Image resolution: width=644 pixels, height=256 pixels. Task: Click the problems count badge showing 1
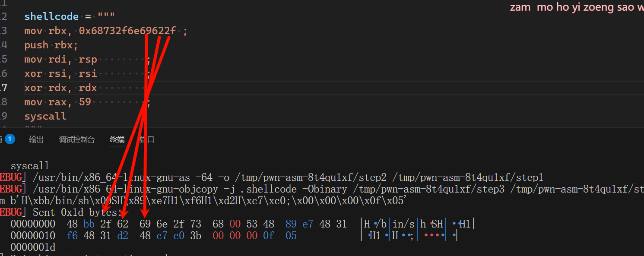pos(10,139)
